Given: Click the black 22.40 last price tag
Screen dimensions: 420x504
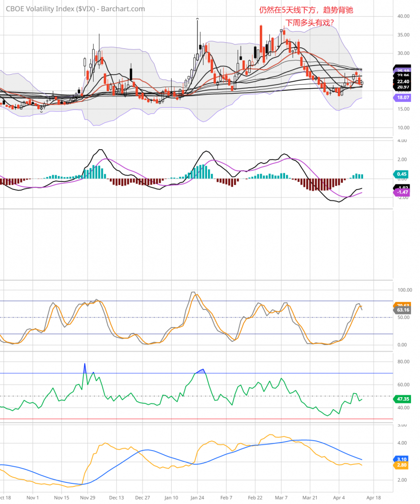Looking at the screenshot, I should tap(402, 82).
